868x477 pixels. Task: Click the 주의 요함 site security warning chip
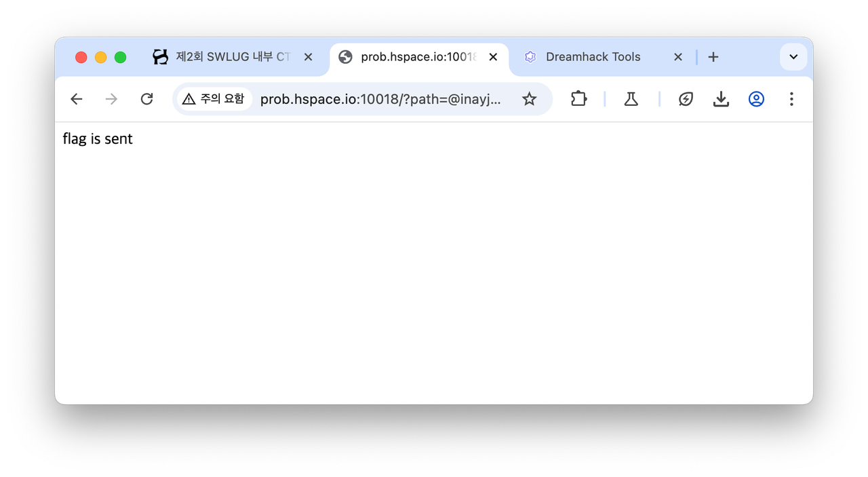tap(214, 99)
